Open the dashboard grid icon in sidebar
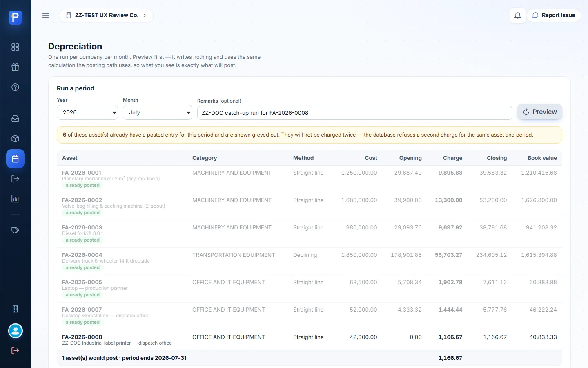588x368 pixels. pyautogui.click(x=16, y=47)
